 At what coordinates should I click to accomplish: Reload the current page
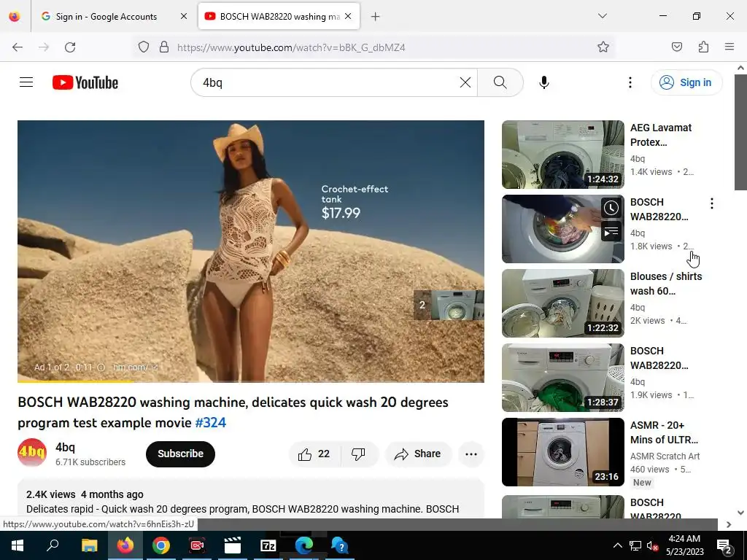pyautogui.click(x=70, y=47)
